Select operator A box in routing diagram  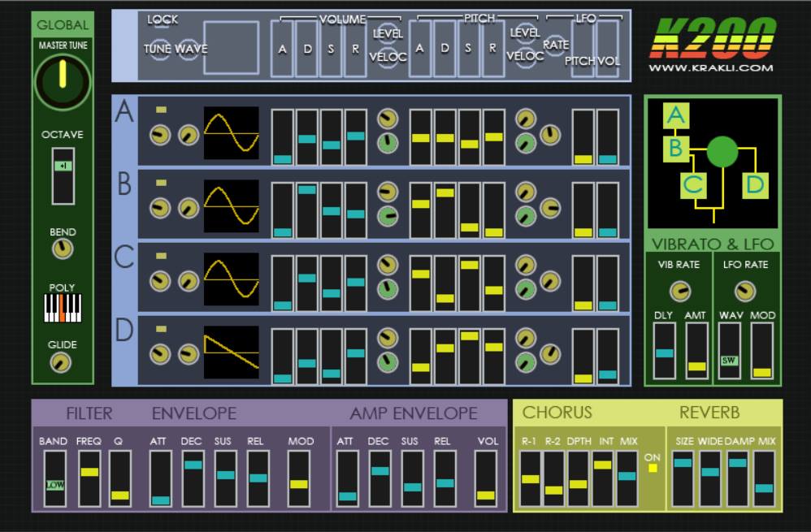pyautogui.click(x=676, y=115)
